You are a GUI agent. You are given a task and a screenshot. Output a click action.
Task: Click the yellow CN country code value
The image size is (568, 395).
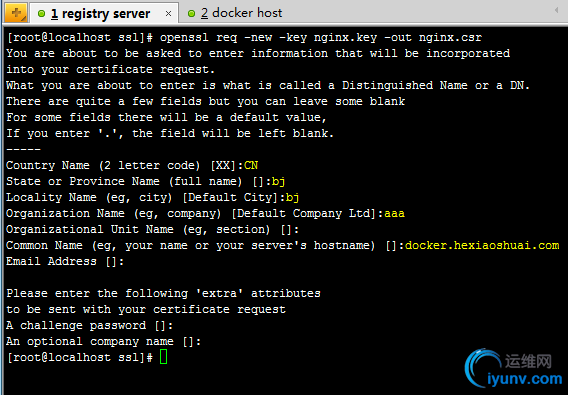251,165
